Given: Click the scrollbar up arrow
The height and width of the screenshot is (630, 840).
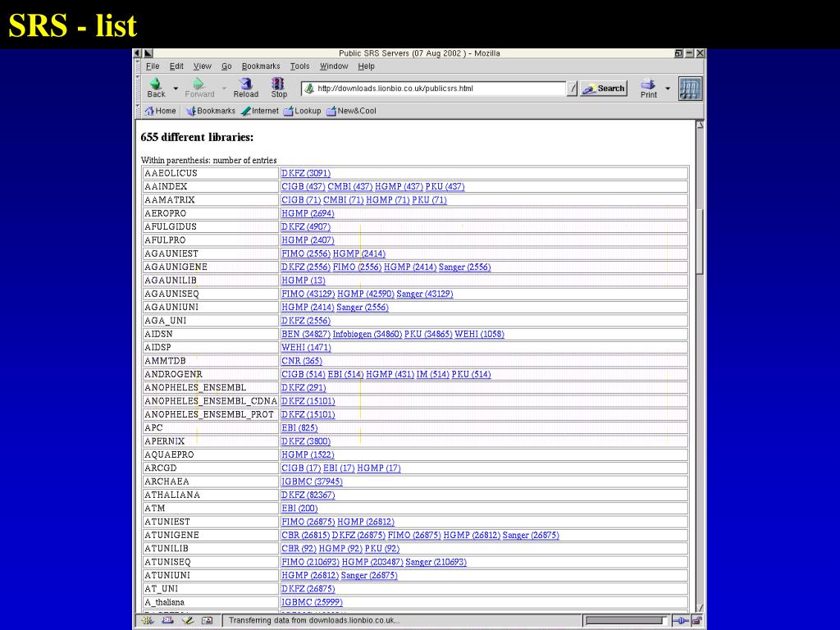Looking at the screenshot, I should click(x=700, y=126).
